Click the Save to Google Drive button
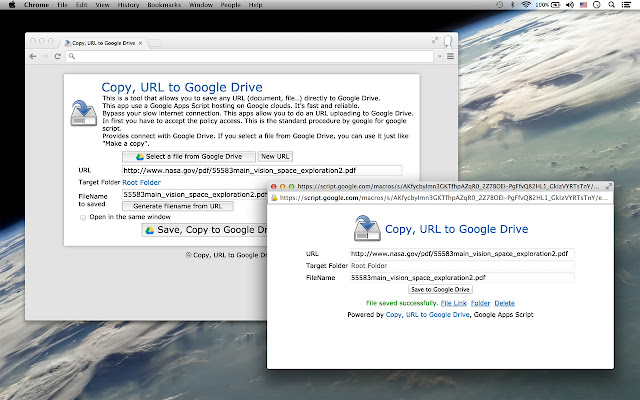The image size is (640, 400). click(440, 289)
